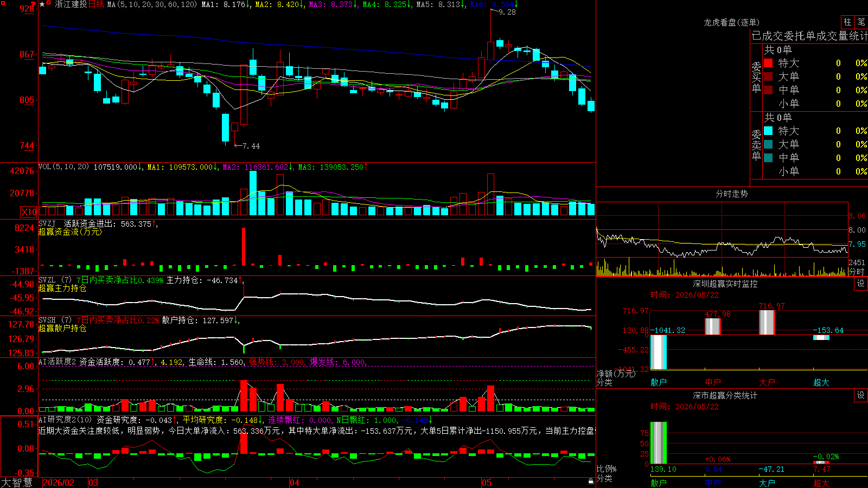Click the bright cyan 特大 sell-order swatch

coord(768,131)
